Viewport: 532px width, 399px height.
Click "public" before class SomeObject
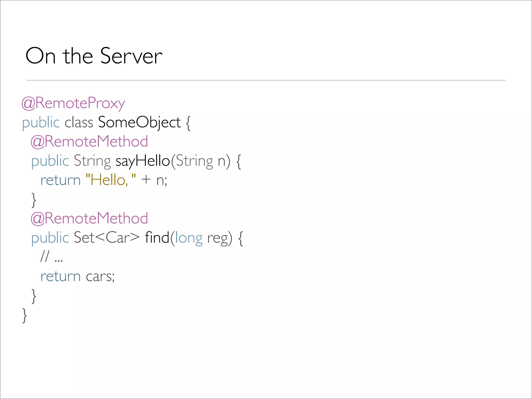tap(41, 123)
